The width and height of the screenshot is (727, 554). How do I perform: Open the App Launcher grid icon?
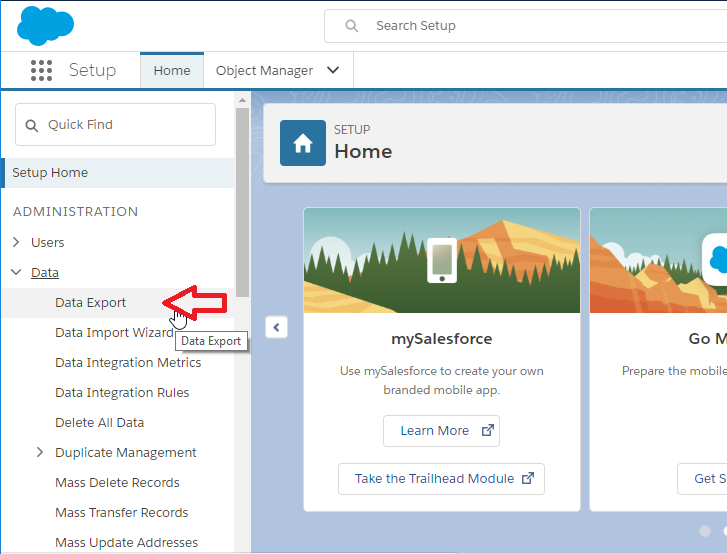pos(41,70)
